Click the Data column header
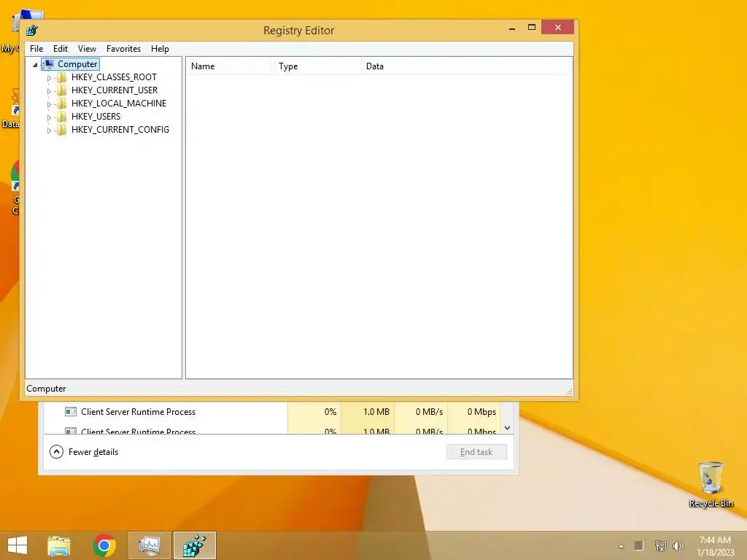 pos(467,66)
